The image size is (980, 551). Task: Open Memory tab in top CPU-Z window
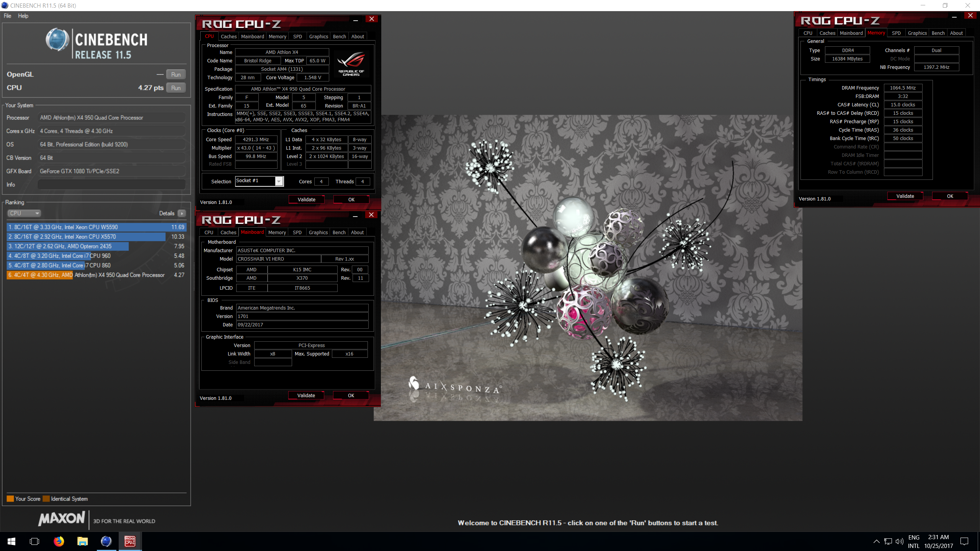pos(278,36)
